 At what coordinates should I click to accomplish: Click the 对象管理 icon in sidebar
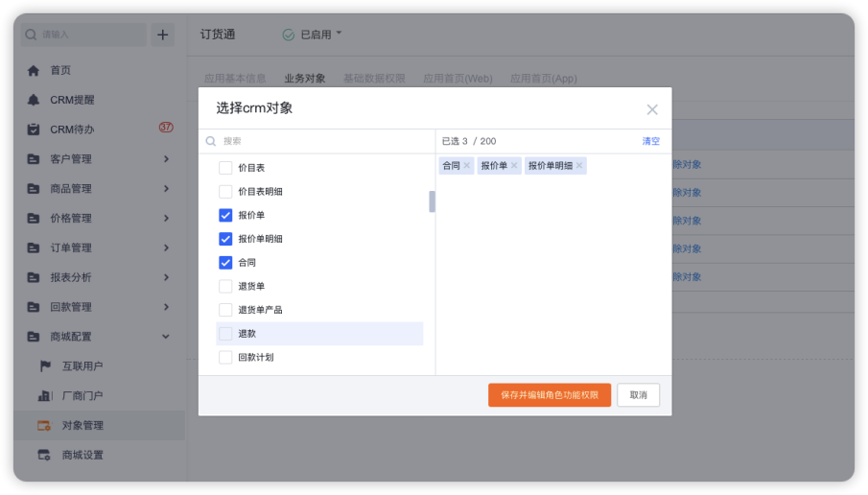pos(44,425)
